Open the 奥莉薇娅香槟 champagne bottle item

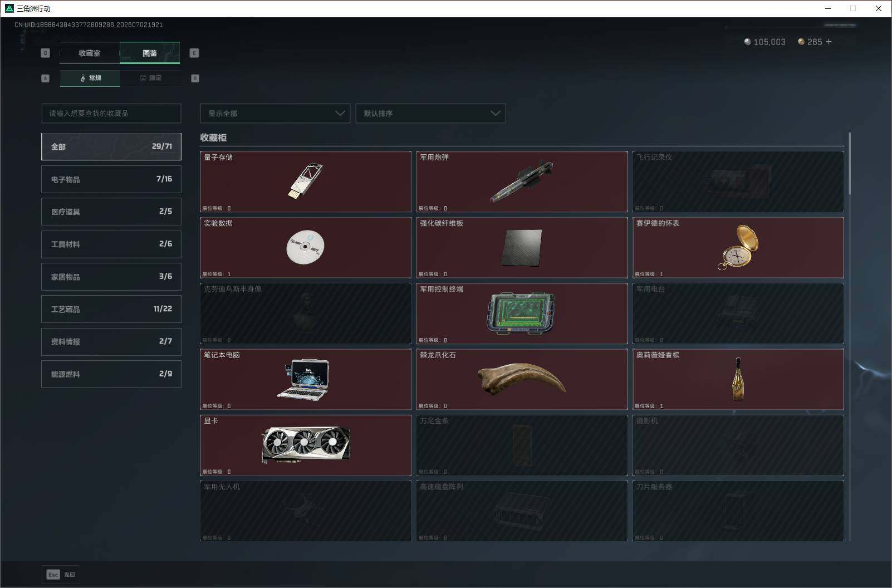(x=738, y=379)
